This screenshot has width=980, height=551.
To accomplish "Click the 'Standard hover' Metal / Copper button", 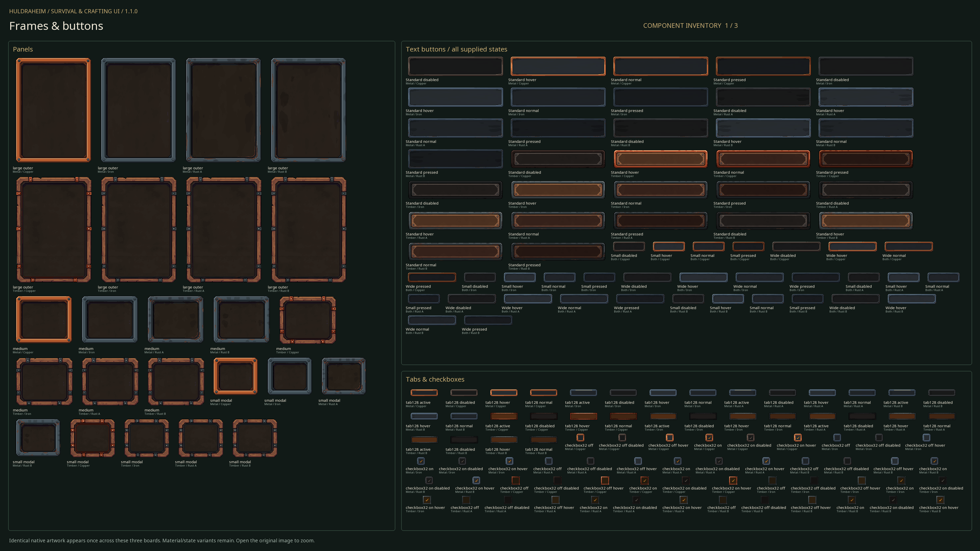I will (x=558, y=67).
